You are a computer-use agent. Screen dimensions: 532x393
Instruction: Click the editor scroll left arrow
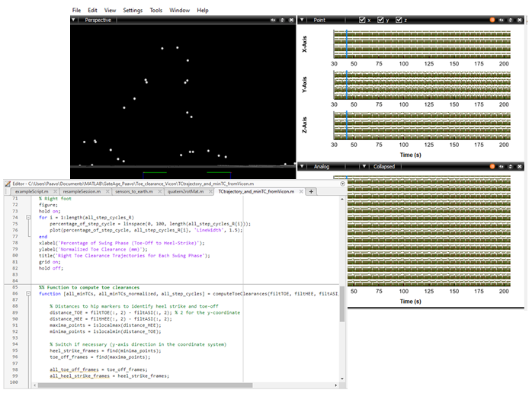[35, 385]
